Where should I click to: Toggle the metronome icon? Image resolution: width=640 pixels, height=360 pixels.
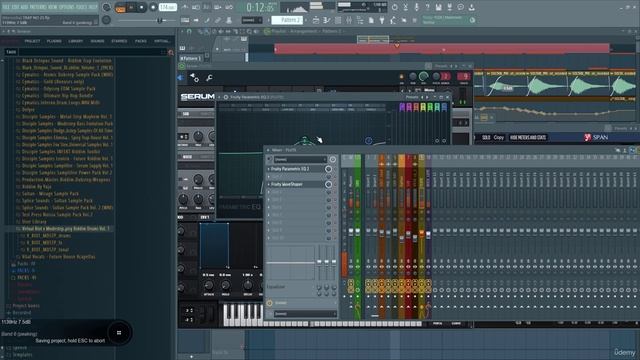click(185, 7)
